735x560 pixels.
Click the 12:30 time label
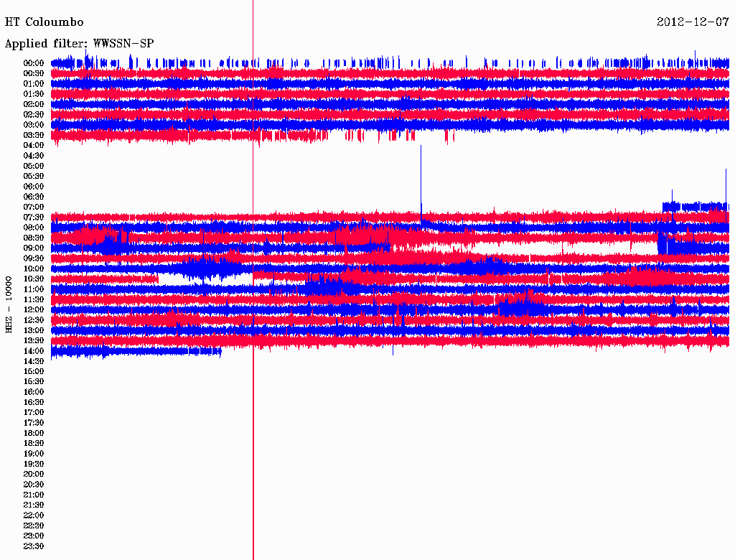point(34,320)
